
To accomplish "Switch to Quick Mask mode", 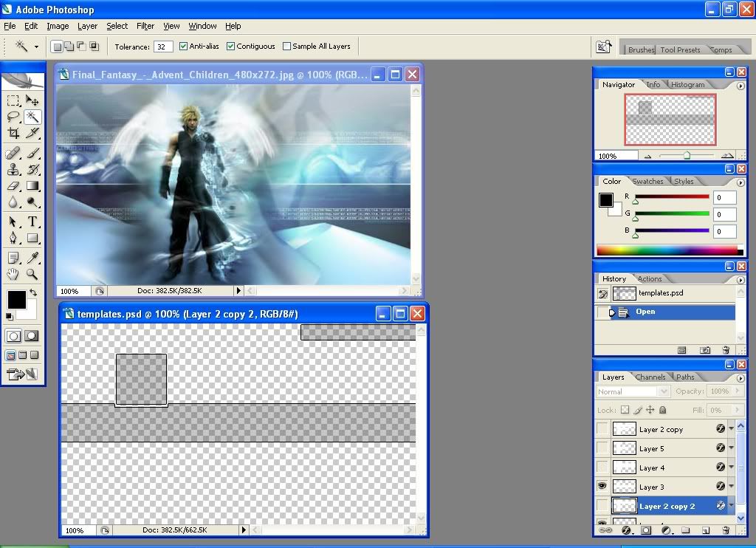I will [32, 336].
